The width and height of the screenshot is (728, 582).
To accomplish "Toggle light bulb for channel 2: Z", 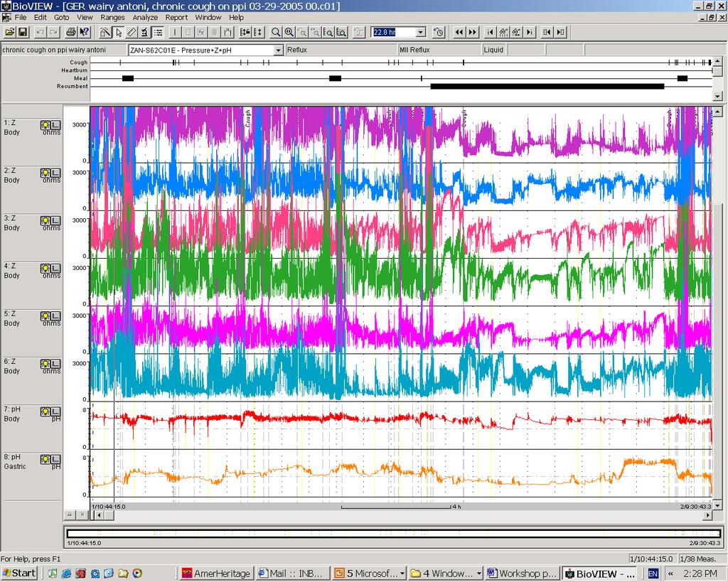I will pos(45,173).
